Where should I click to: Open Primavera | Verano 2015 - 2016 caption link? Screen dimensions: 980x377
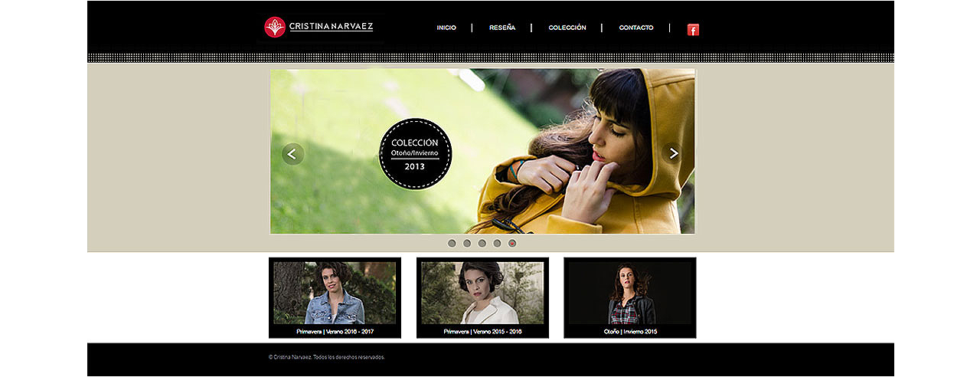(x=482, y=332)
